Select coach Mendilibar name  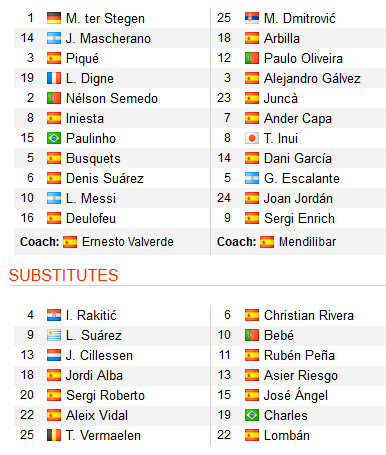307,242
